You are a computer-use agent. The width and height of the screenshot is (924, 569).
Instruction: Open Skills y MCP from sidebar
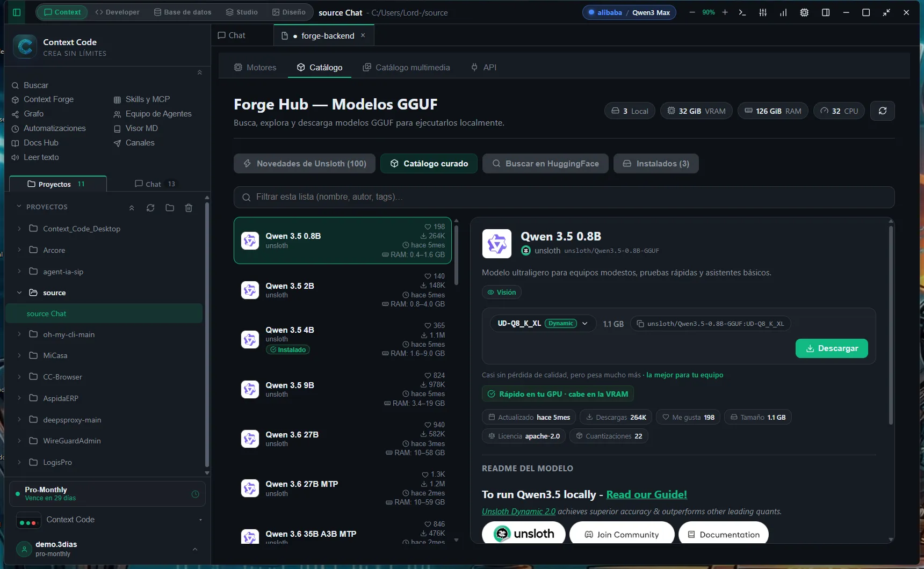pyautogui.click(x=142, y=99)
